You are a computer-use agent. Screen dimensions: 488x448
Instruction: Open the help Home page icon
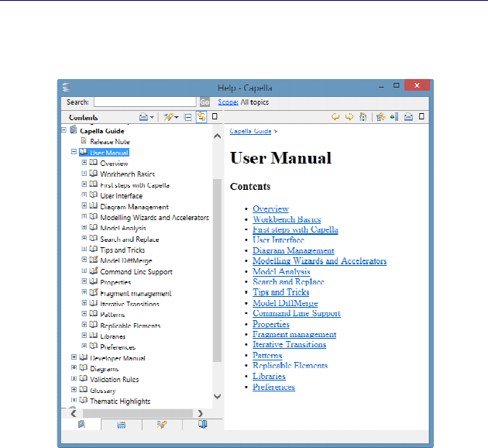pyautogui.click(x=363, y=117)
